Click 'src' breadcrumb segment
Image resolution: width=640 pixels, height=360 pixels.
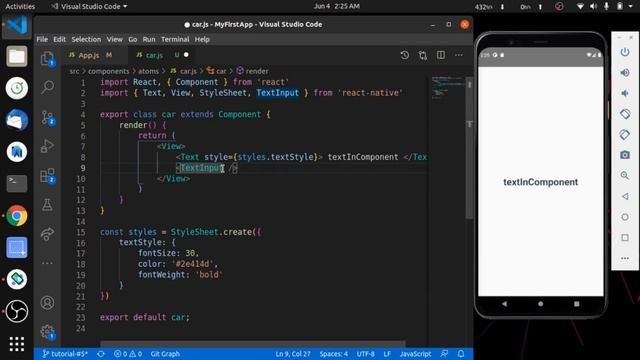click(74, 71)
